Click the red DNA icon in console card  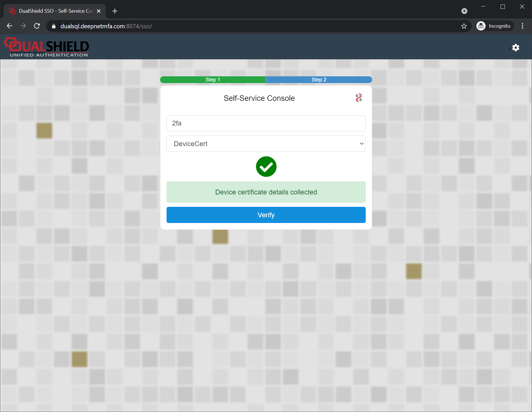(x=359, y=98)
